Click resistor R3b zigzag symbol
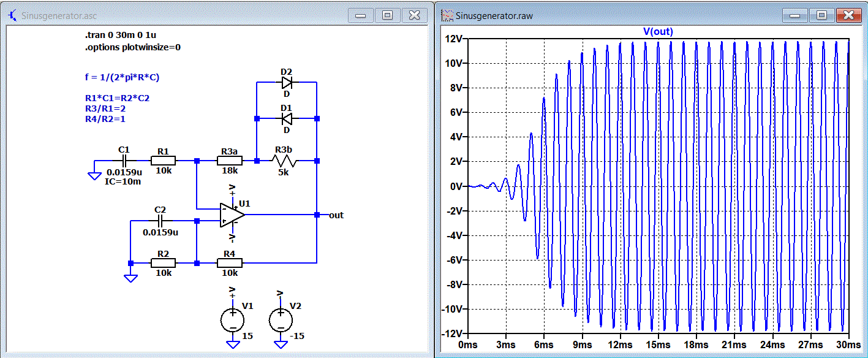This screenshot has width=868, height=358. [x=284, y=161]
